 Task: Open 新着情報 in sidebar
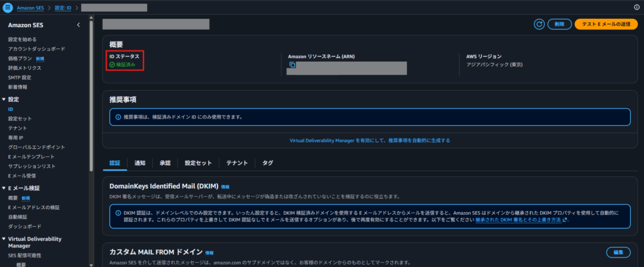click(x=18, y=87)
